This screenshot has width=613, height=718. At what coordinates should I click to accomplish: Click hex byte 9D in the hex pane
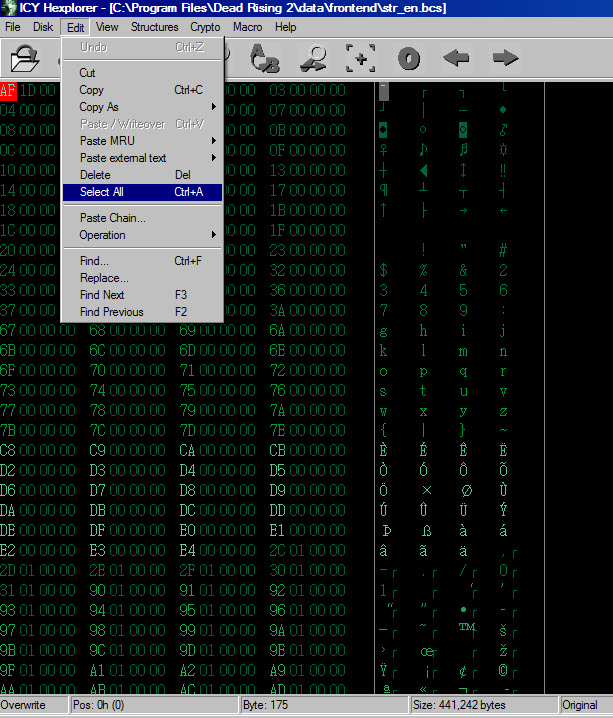point(187,650)
